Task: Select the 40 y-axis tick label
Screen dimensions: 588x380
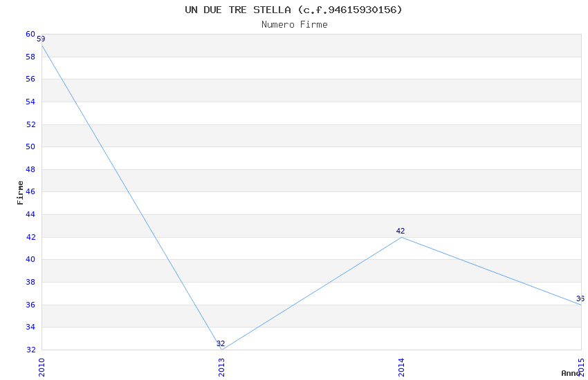Action: point(30,260)
